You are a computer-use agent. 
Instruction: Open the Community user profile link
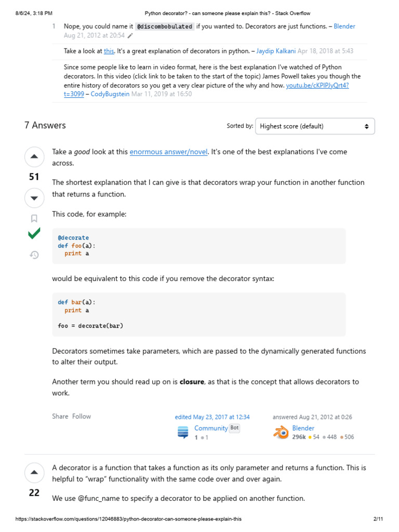click(210, 428)
